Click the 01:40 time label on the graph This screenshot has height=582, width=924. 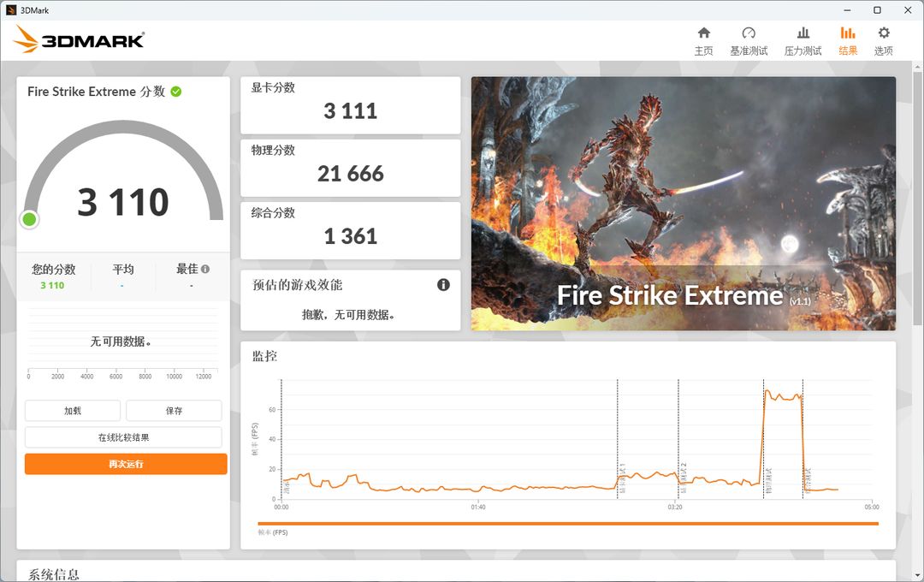click(x=478, y=508)
